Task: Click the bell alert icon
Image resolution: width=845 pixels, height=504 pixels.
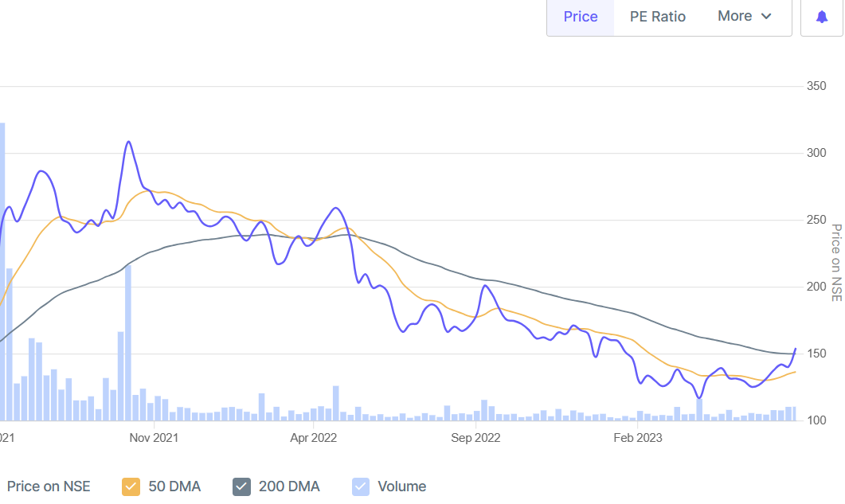Action: click(x=821, y=17)
